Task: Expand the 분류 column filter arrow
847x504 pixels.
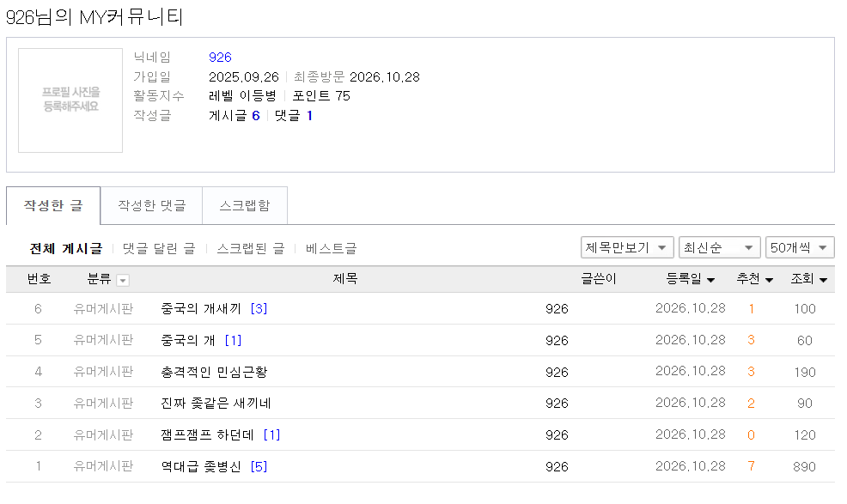Action: (123, 281)
